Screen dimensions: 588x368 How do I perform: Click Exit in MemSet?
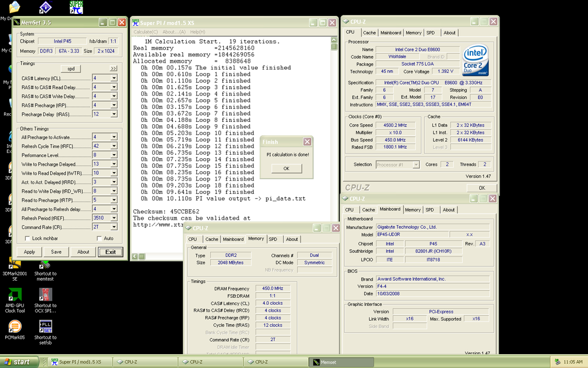111,252
